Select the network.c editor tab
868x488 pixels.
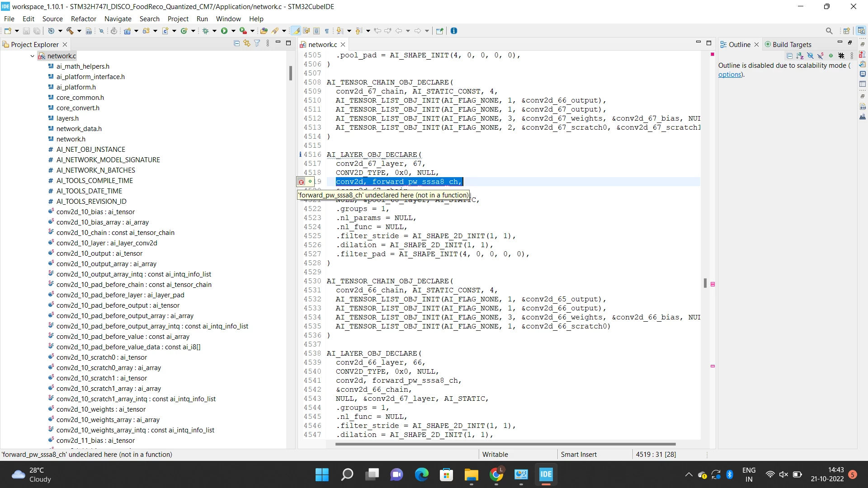(x=322, y=44)
